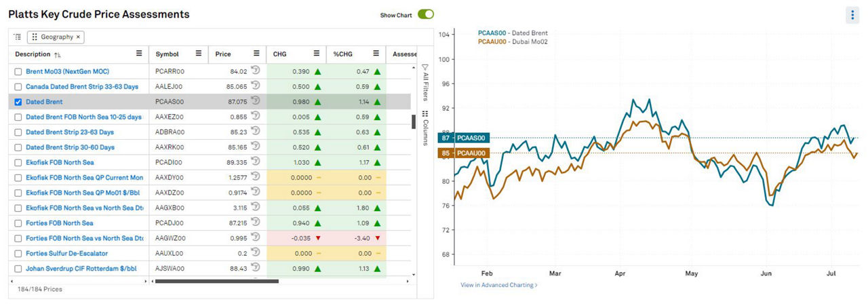Turn off the Show Chart toggle
Screen dimensions: 868x304
pos(425,14)
